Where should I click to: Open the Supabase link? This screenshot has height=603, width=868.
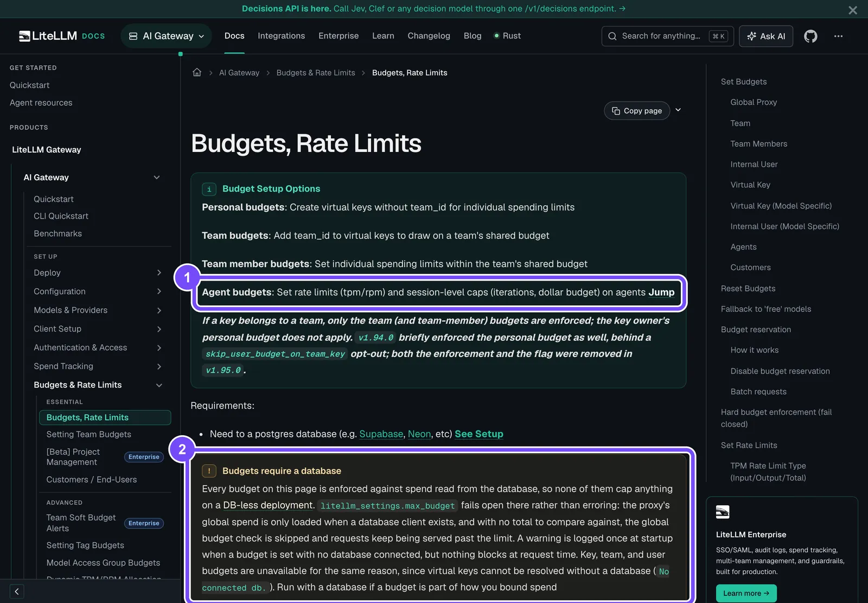(x=381, y=434)
